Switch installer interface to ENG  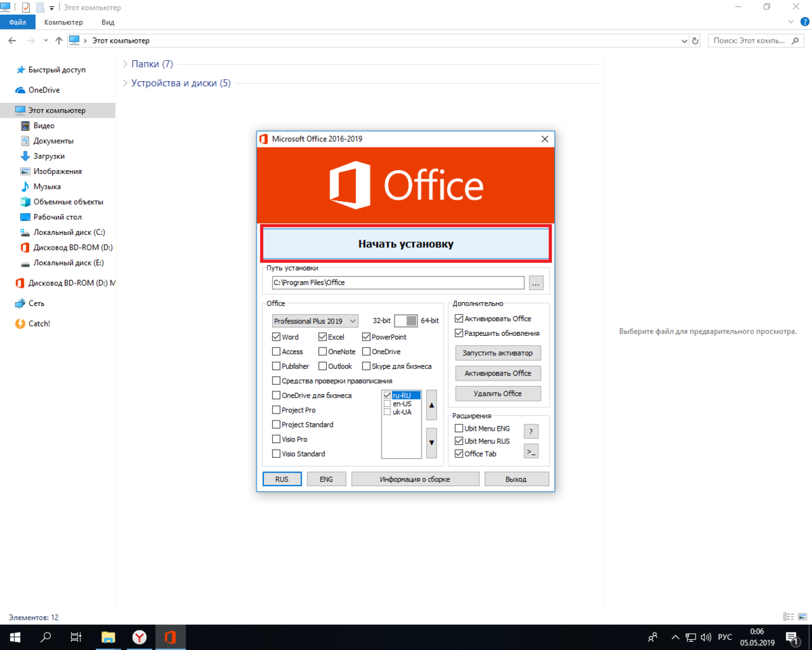tap(326, 479)
